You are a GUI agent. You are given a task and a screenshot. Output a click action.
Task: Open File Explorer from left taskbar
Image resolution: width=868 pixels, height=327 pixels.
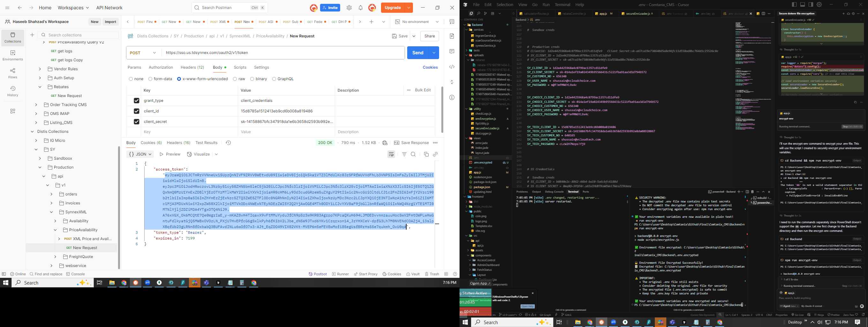tap(112, 283)
